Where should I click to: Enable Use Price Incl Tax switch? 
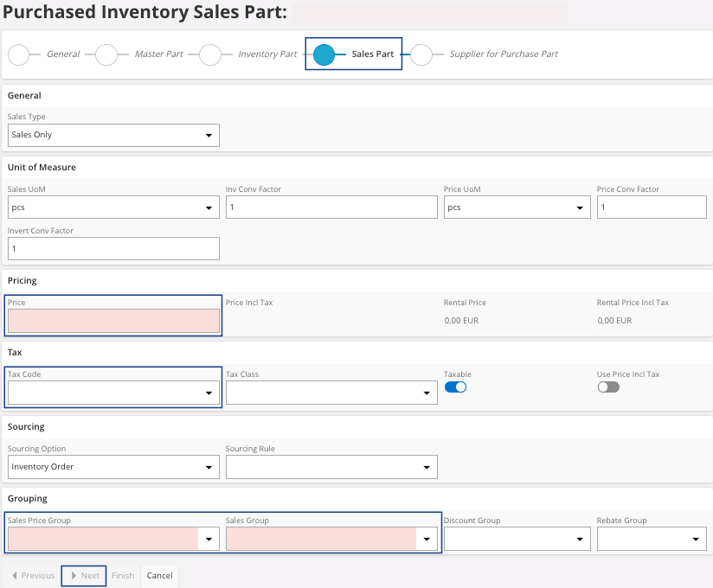coord(608,387)
